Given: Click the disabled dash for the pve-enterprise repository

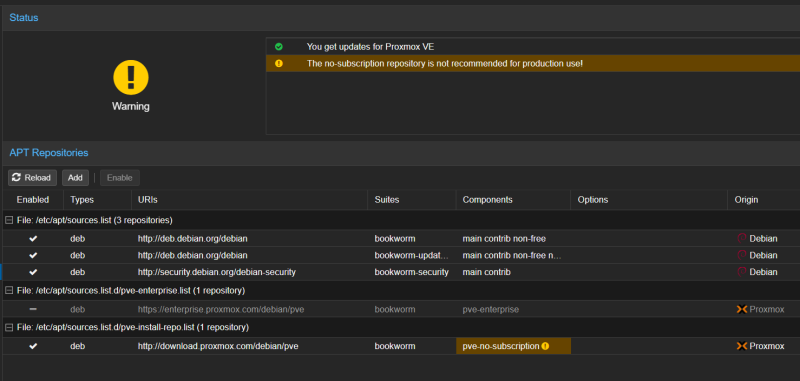Looking at the screenshot, I should [x=33, y=309].
